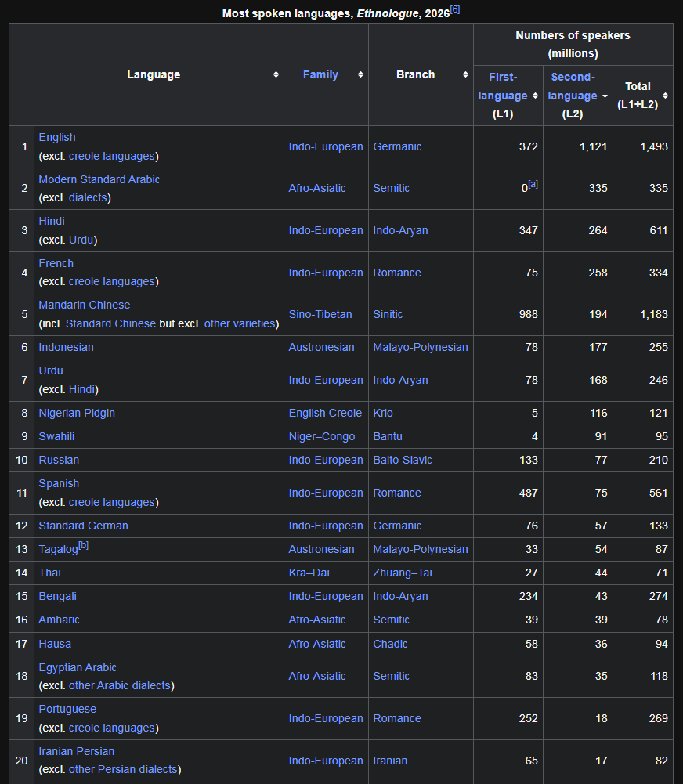Viewport: 683px width, 784px height.
Task: Select the total value 1,493 for English
Action: coord(654,146)
